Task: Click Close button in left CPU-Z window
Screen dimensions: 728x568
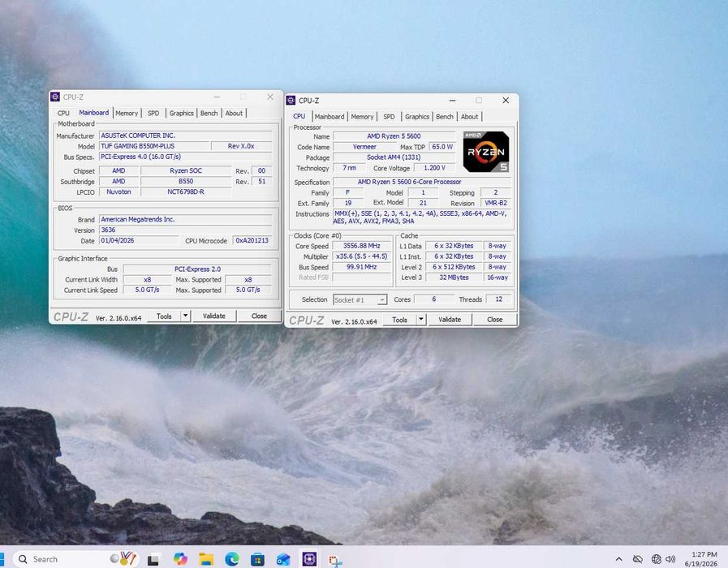Action: [259, 316]
